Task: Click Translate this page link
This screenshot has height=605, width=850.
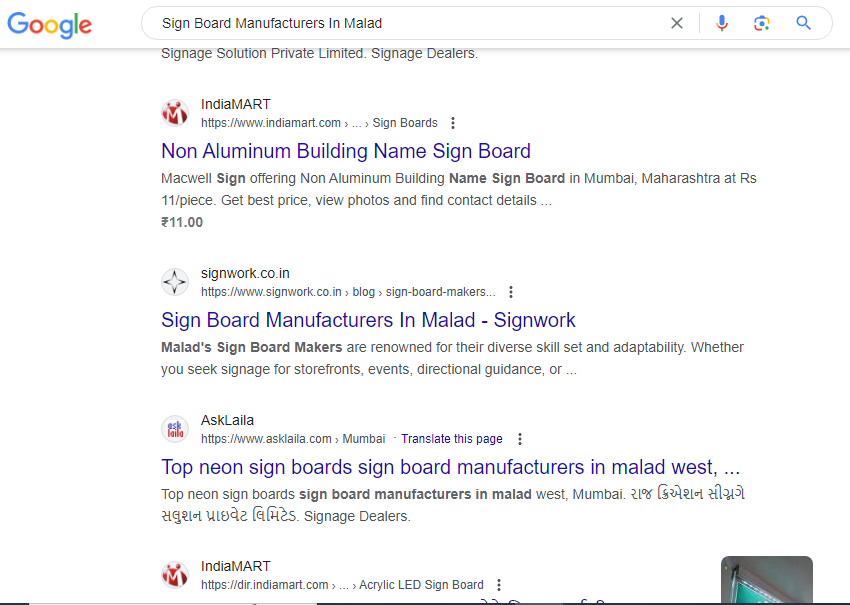Action: point(452,439)
